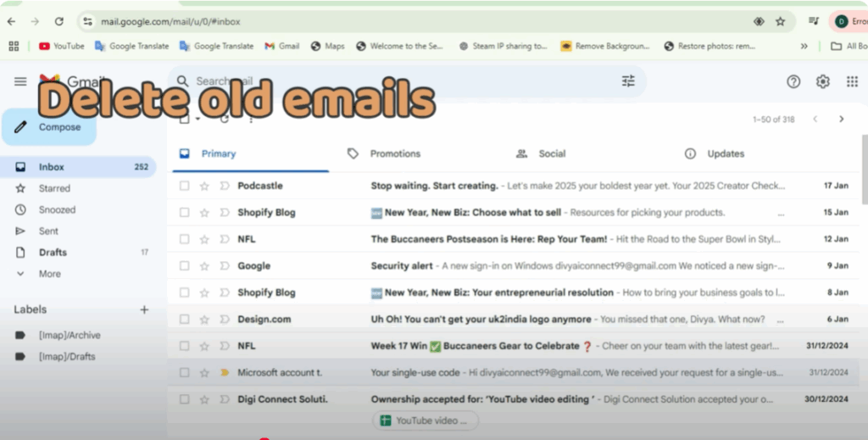Go to next page of emails
This screenshot has height=440, width=868.
point(842,119)
